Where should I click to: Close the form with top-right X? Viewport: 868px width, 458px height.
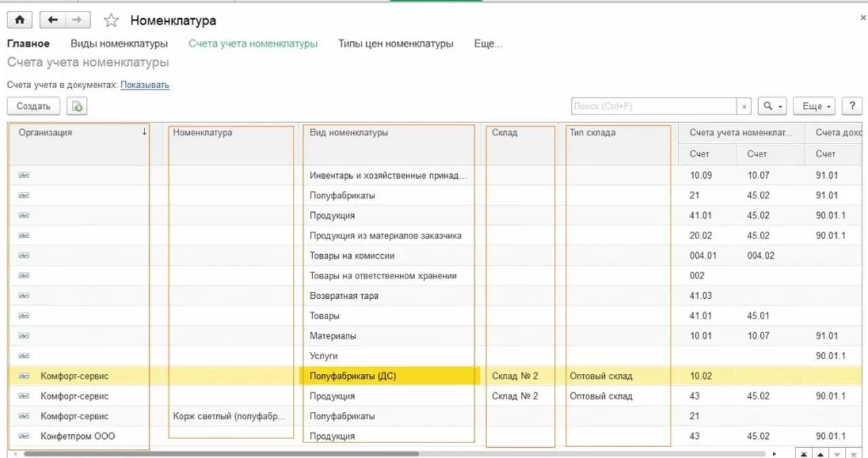(x=862, y=19)
